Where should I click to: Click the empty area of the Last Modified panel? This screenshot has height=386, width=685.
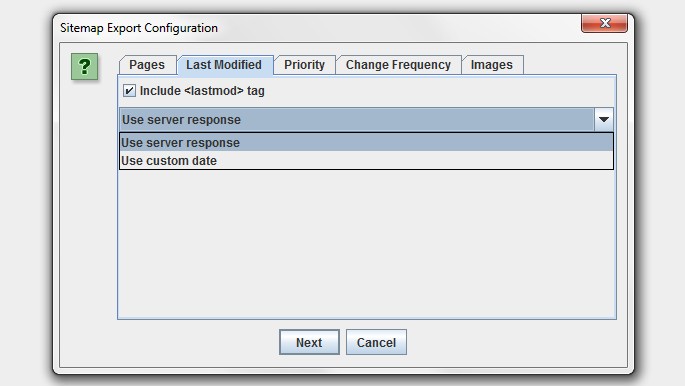[x=366, y=245]
